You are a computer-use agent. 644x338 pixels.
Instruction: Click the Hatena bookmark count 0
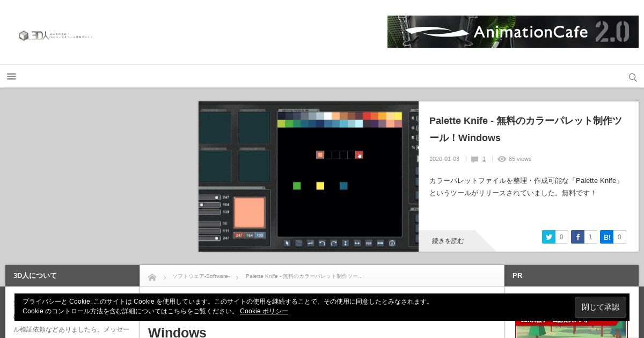pyautogui.click(x=619, y=237)
